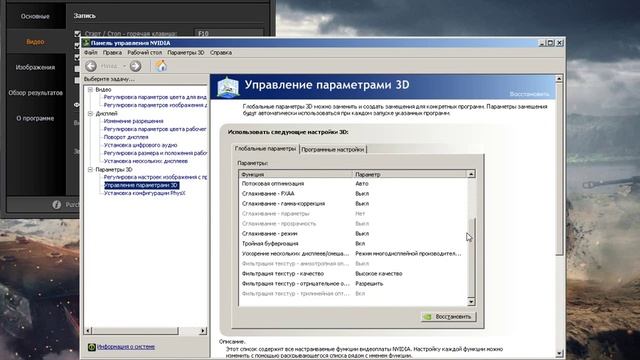Screen dimensions: 640x360
Task: Open the Файл menu
Action: click(91, 53)
